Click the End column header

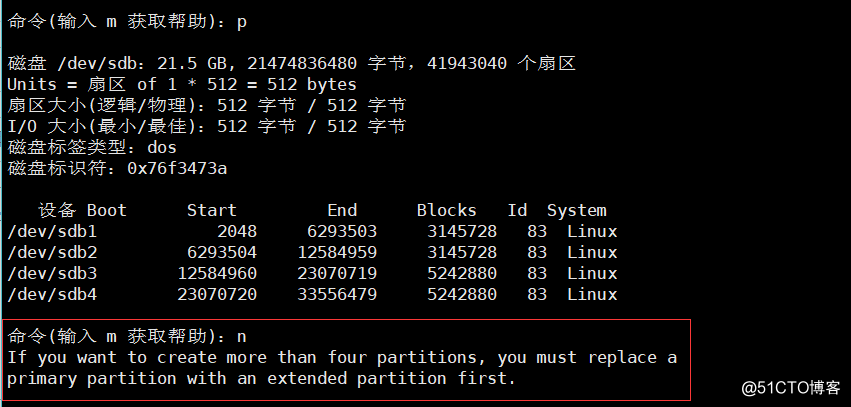point(342,211)
